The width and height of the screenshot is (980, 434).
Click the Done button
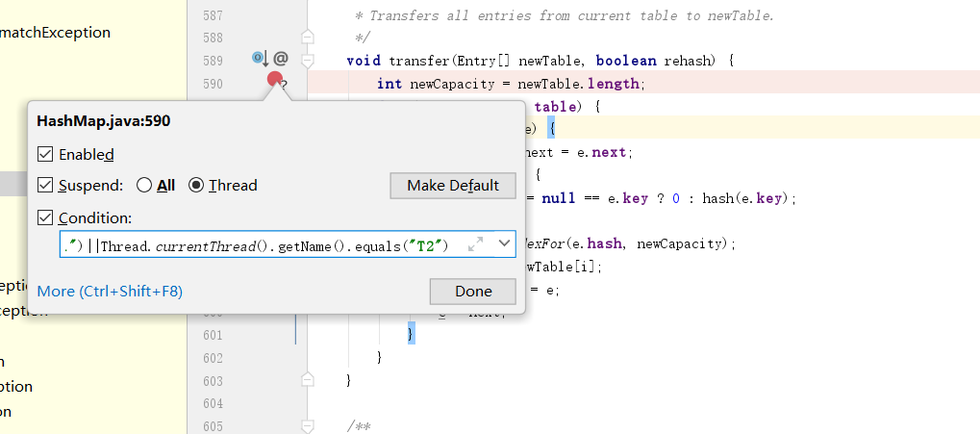click(472, 291)
